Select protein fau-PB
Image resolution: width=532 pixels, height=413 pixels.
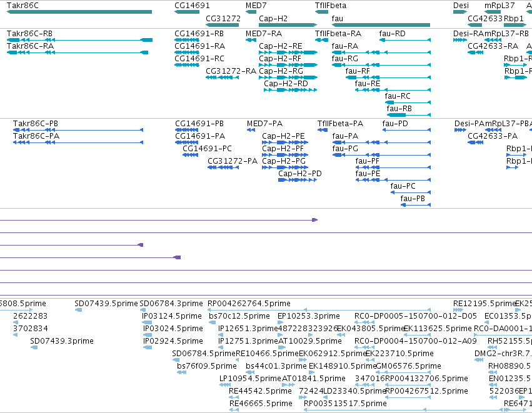click(413, 199)
